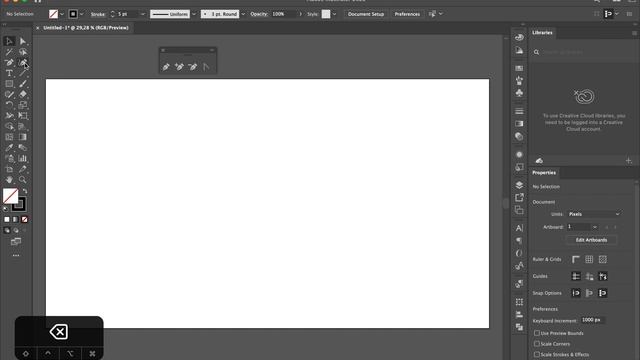Screen dimensions: 640x360
Task: Click the Document Setup button
Action: coord(366,14)
